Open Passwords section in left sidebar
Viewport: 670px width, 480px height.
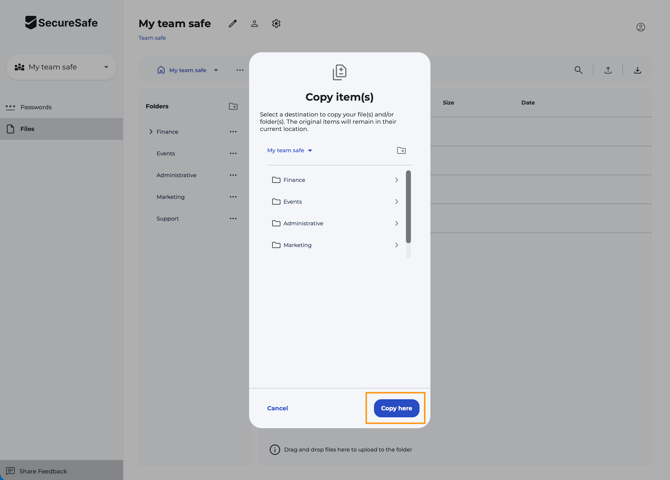(x=36, y=107)
